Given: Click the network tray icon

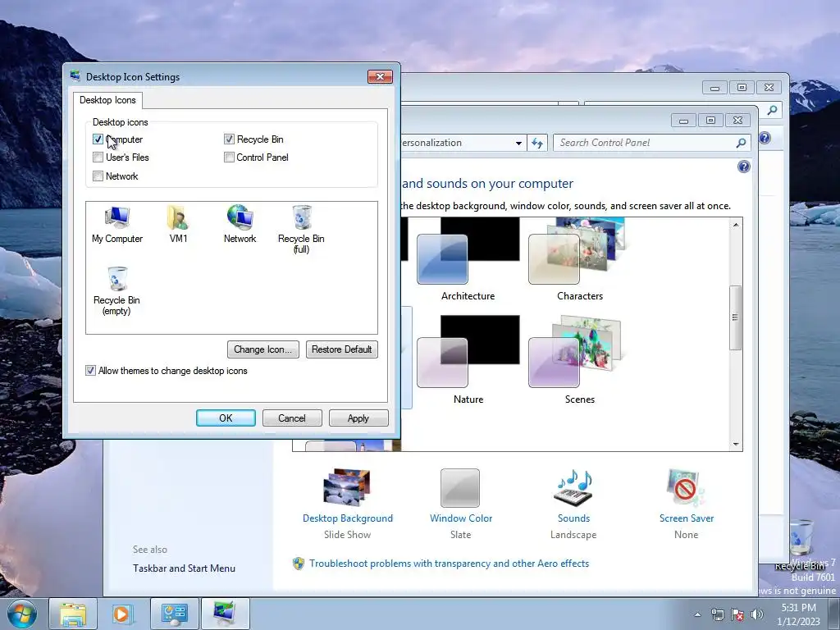Looking at the screenshot, I should (x=717, y=615).
